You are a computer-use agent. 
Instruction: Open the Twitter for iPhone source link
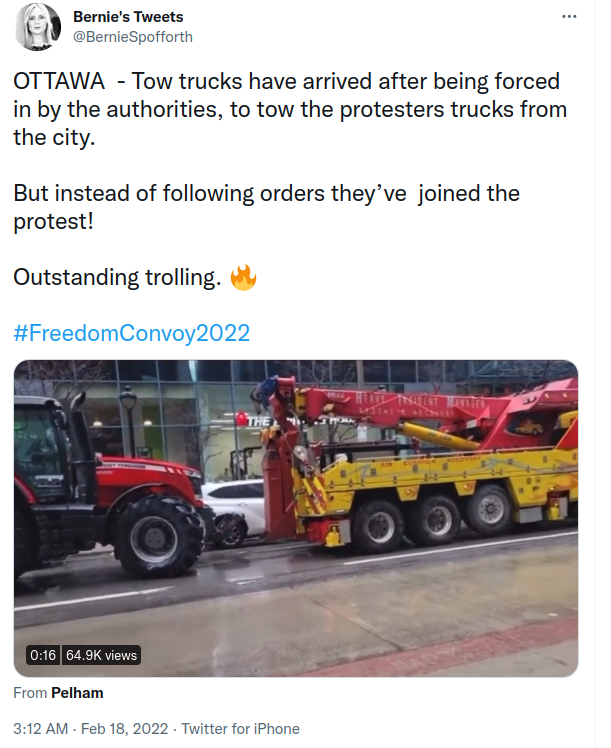[x=240, y=729]
